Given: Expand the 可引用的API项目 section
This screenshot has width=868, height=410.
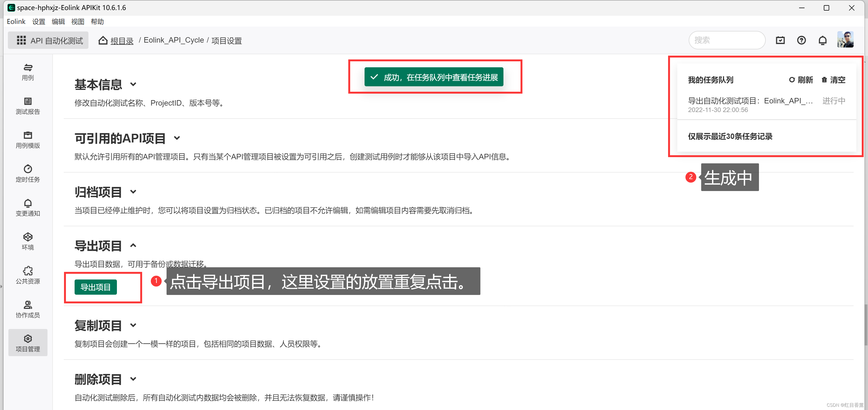Looking at the screenshot, I should [177, 138].
